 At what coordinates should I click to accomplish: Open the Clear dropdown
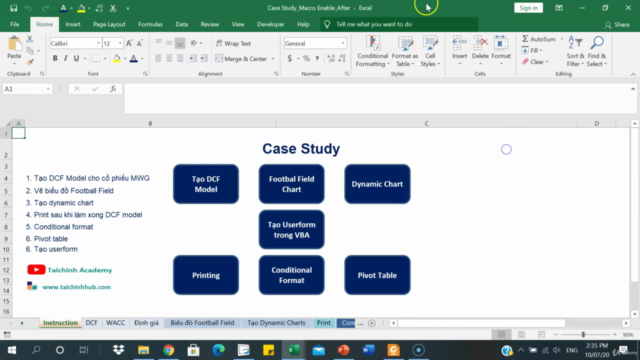pos(535,62)
